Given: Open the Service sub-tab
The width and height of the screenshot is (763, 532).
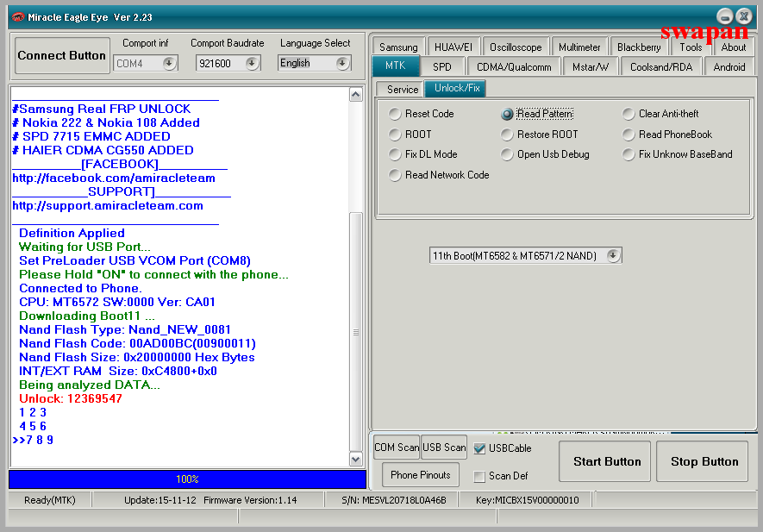Looking at the screenshot, I should 402,89.
